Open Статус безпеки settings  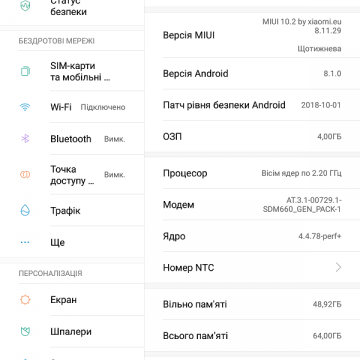(x=72, y=12)
